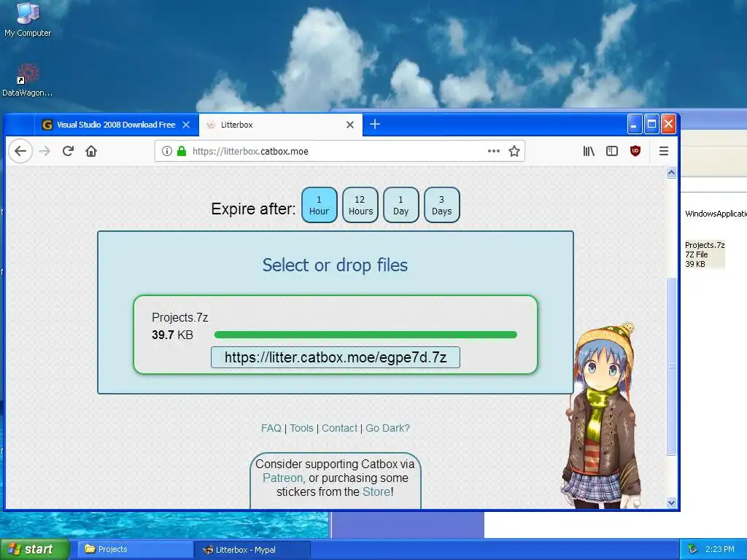Click the address bar URL field
Viewport: 747px width, 560px height.
pyautogui.click(x=340, y=151)
